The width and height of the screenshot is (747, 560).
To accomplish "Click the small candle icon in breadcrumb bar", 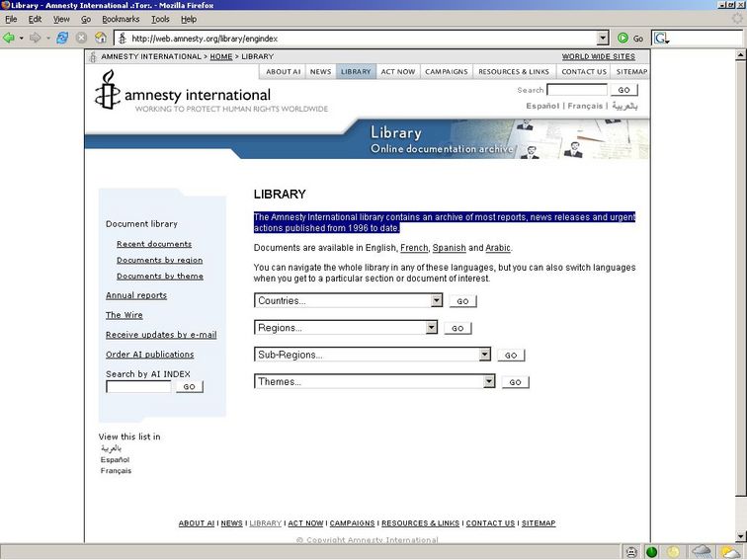I will [x=93, y=56].
